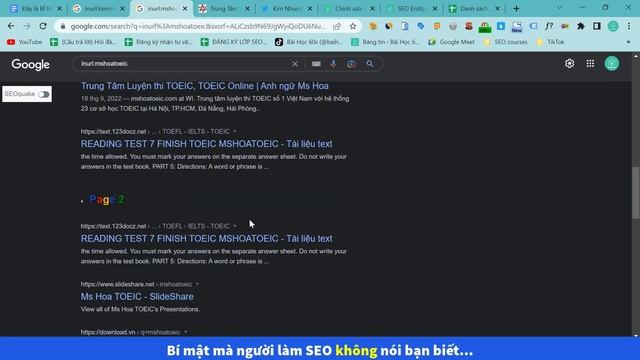
Task: Open the Chrome three-dot menu
Action: click(x=629, y=26)
